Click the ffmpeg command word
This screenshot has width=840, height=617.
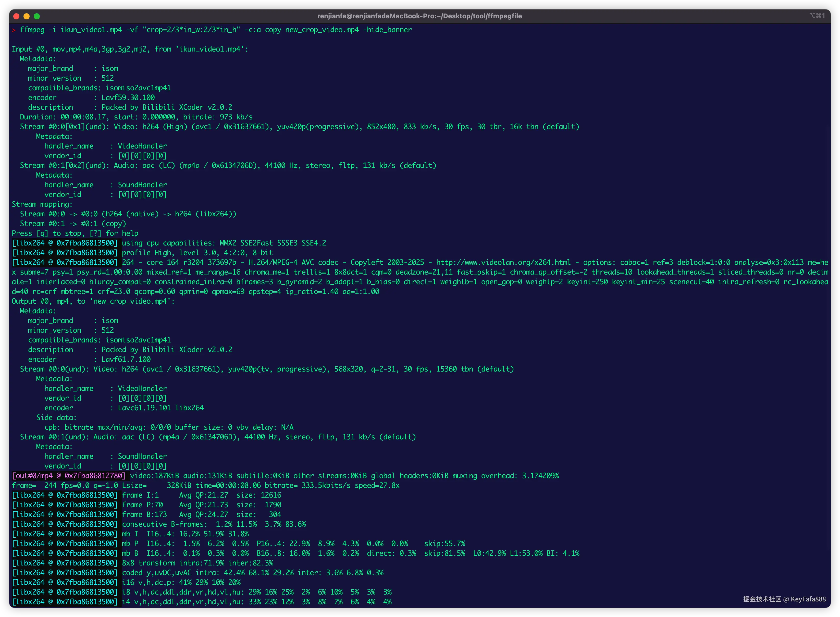pyautogui.click(x=32, y=30)
